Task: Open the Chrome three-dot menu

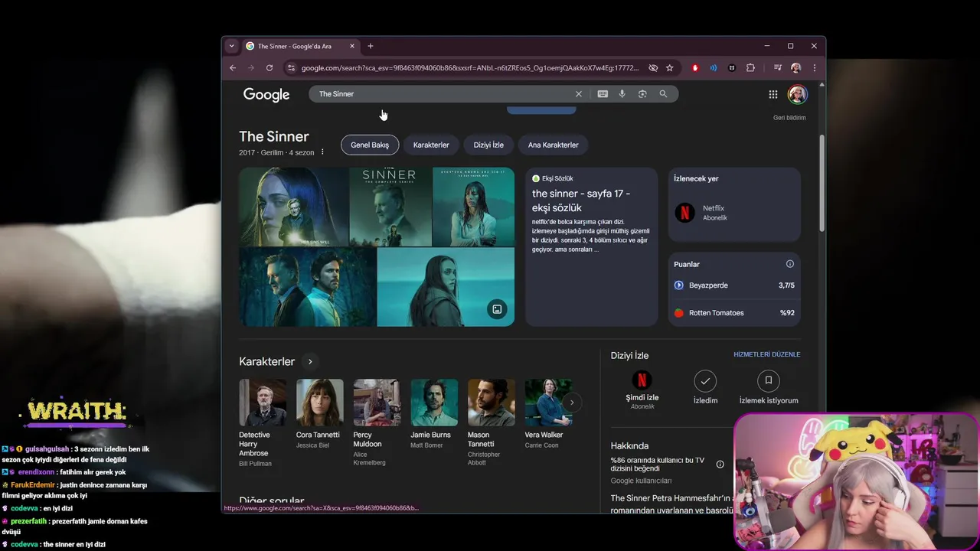Action: coord(814,68)
